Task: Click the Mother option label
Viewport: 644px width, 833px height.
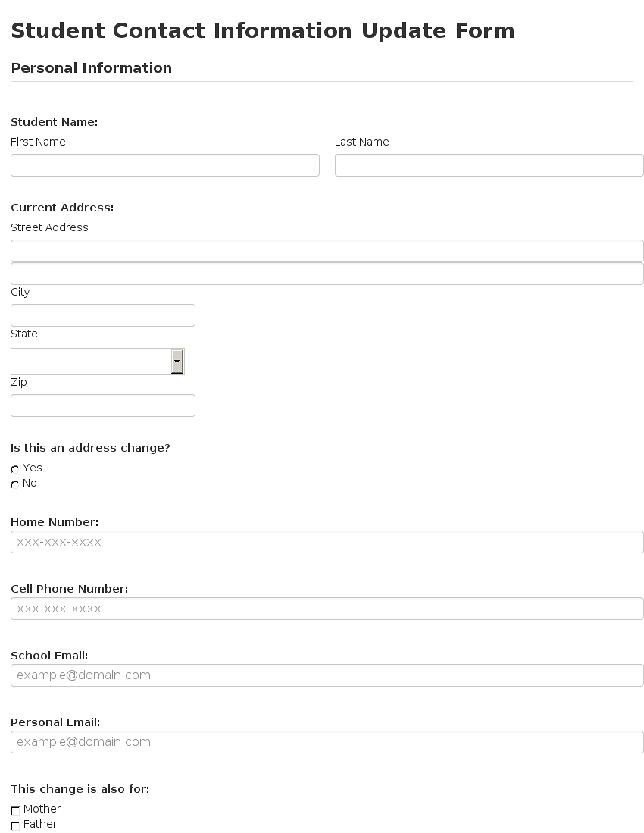Action: coord(42,809)
